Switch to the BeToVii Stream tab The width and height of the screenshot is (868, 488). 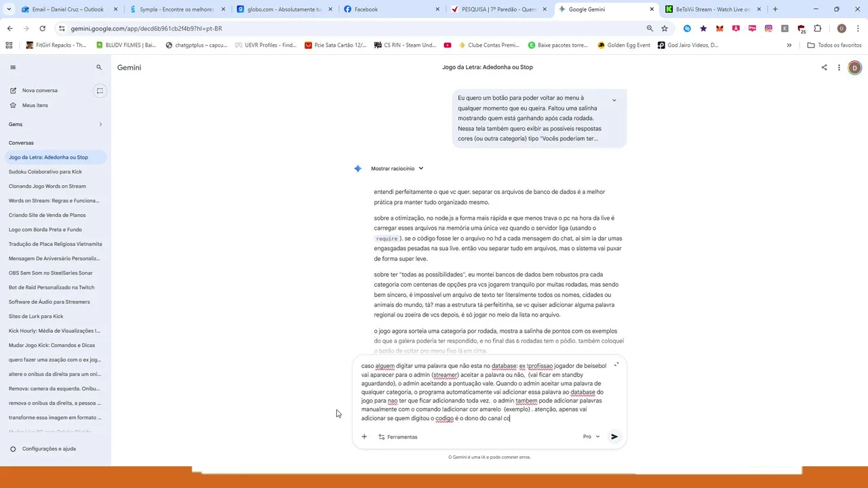click(x=712, y=9)
